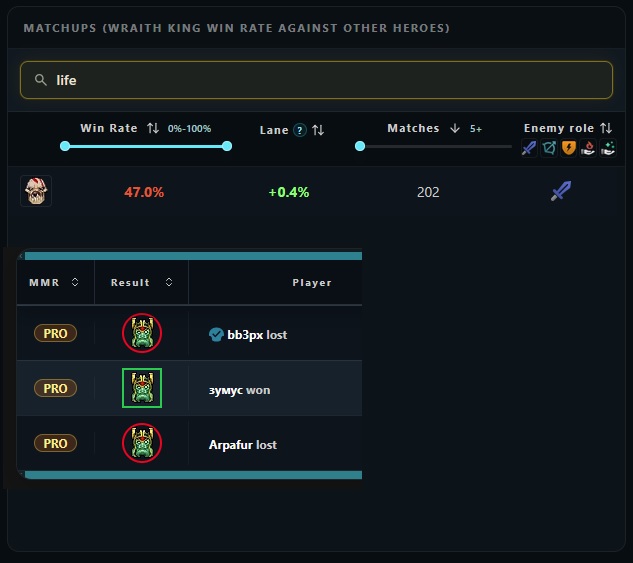Click the Matches minimum slider handle
The height and width of the screenshot is (563, 633).
pyautogui.click(x=360, y=146)
